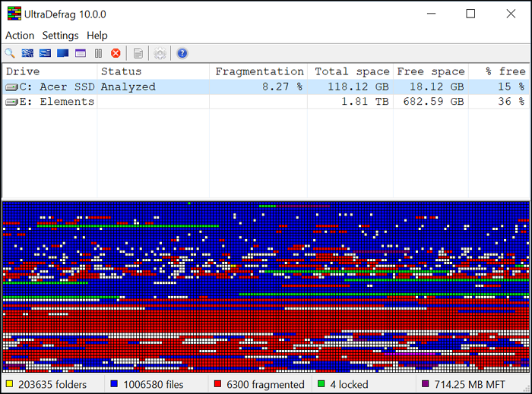Click the 1006580 files status text
The image size is (532, 394).
click(x=154, y=385)
